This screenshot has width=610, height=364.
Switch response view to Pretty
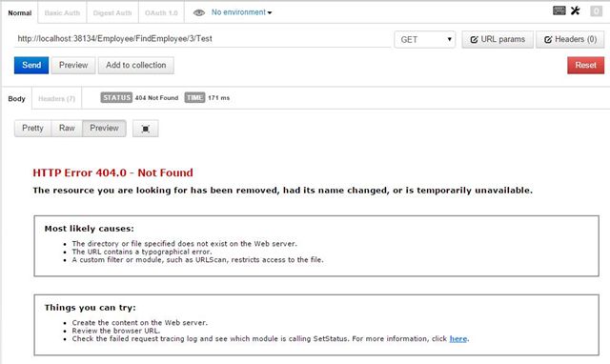tap(32, 128)
